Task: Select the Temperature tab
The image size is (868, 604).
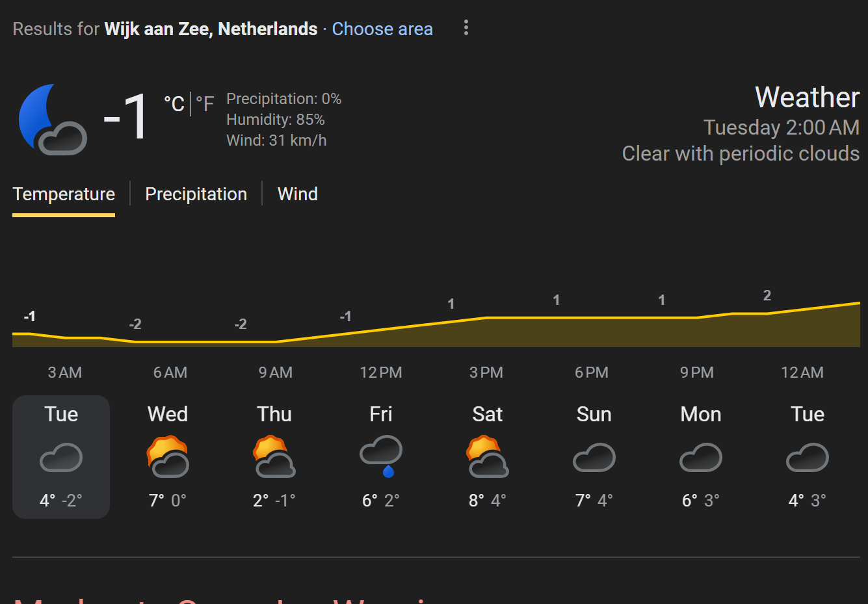Action: point(64,194)
